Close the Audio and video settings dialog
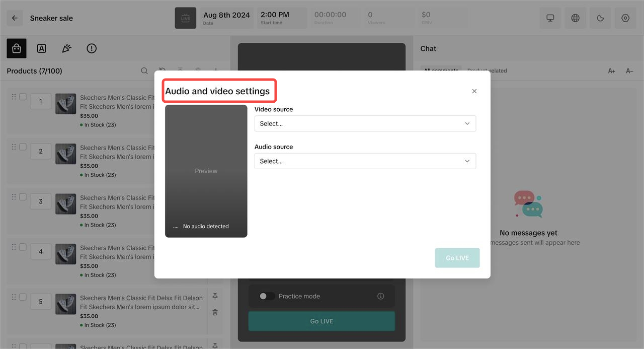 click(x=474, y=91)
